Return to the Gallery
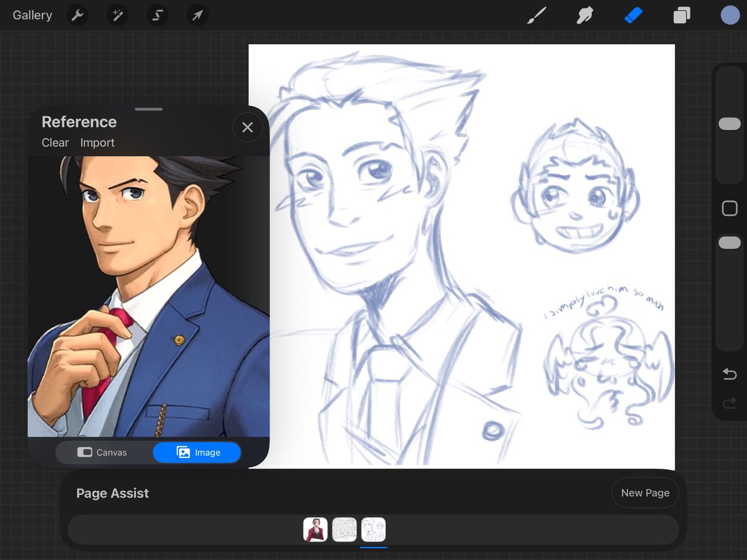The image size is (747, 560). tap(32, 16)
